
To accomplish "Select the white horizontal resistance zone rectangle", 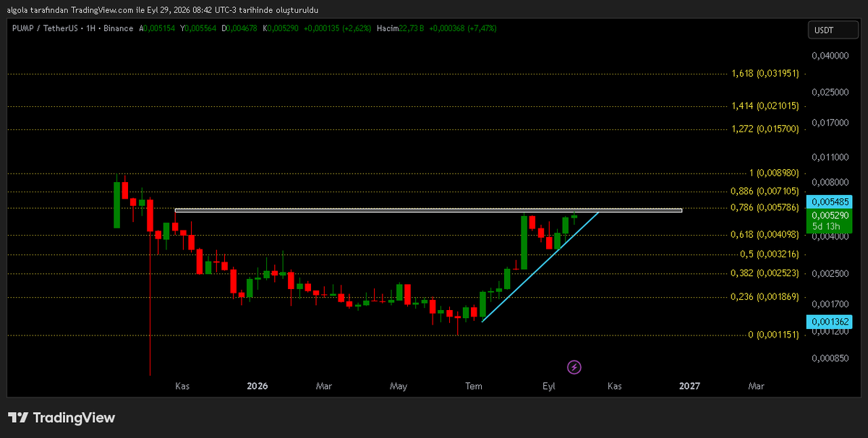I will pyautogui.click(x=428, y=210).
